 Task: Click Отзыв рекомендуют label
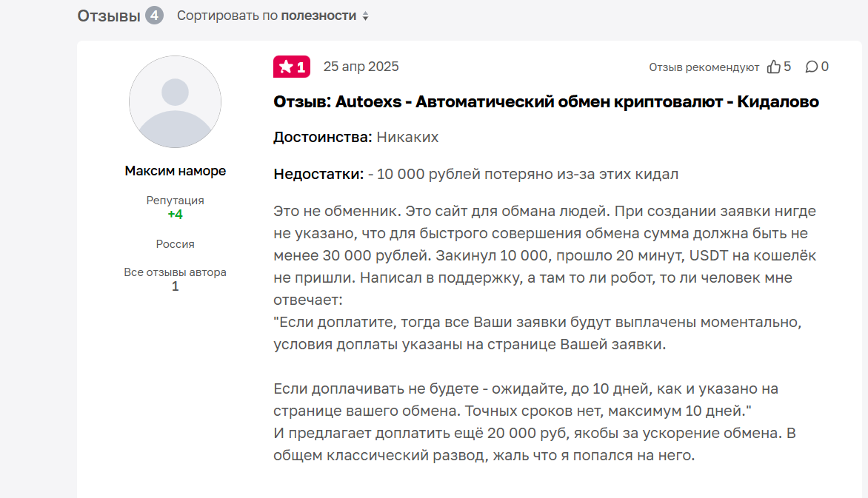click(x=704, y=67)
